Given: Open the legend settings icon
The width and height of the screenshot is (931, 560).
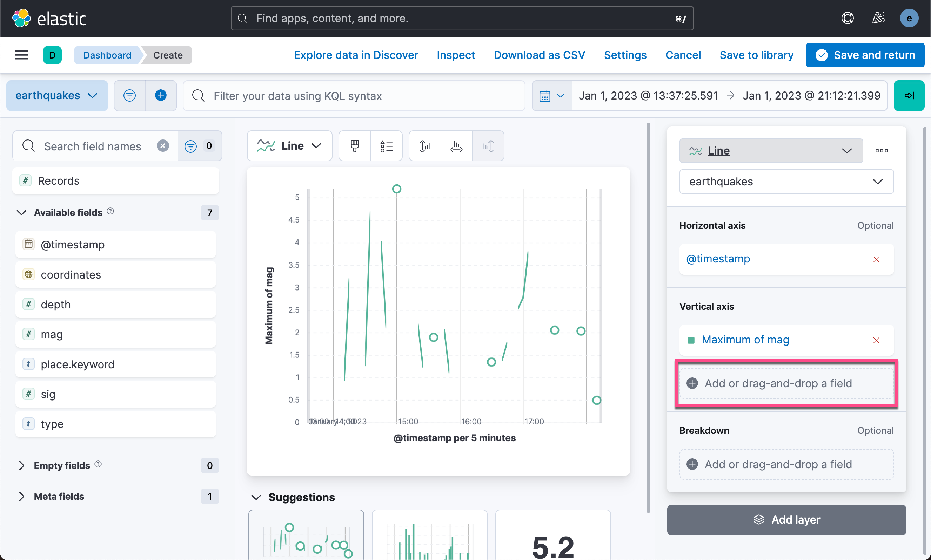Looking at the screenshot, I should click(x=386, y=146).
